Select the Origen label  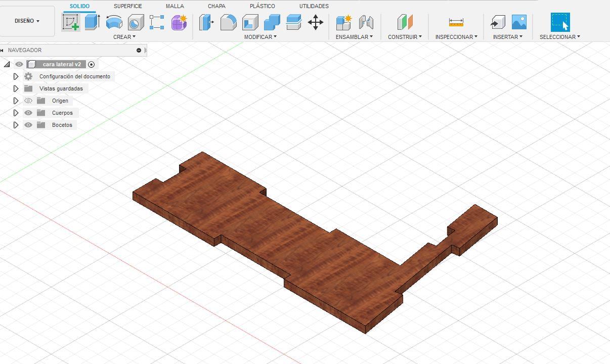pyautogui.click(x=60, y=101)
